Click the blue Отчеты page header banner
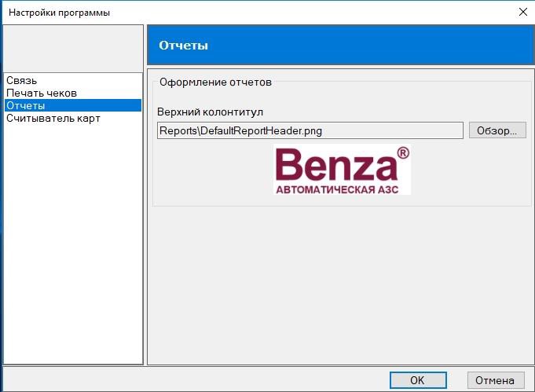Screen dimensions: 535x392 point(340,45)
